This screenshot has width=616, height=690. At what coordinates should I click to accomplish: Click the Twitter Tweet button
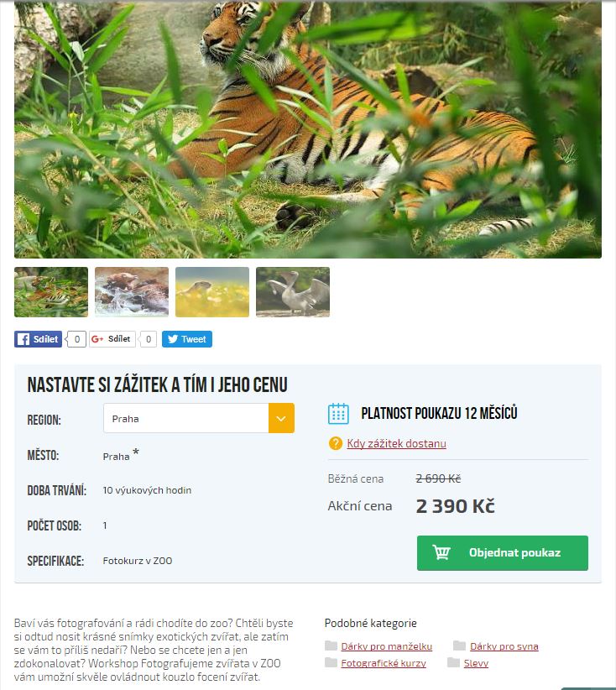(187, 339)
